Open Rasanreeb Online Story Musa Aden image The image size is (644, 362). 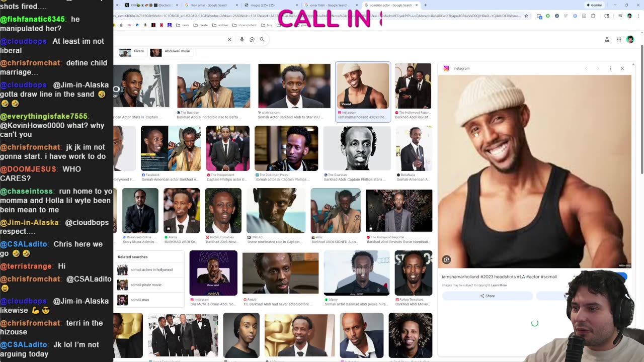coord(140,211)
